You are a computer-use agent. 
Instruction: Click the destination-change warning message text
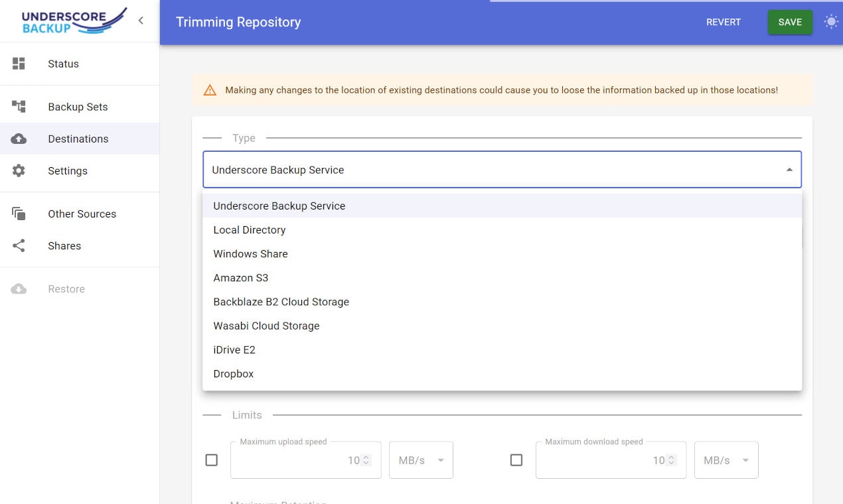coord(501,90)
